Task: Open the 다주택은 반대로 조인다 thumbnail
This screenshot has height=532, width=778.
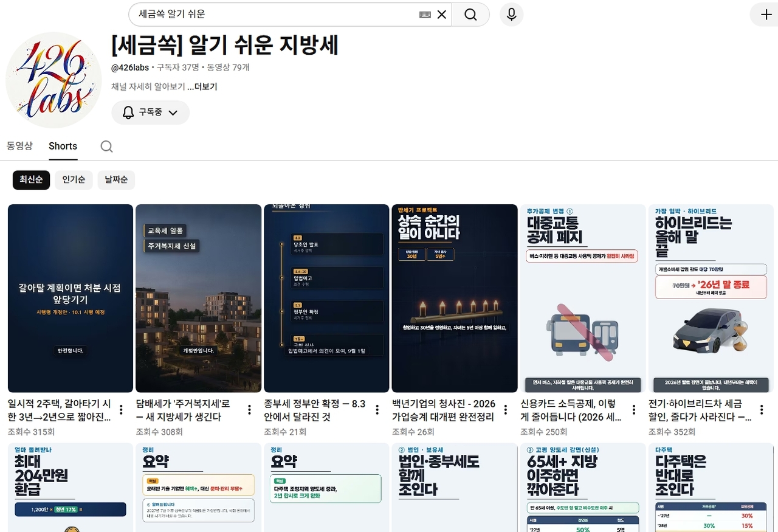Action: 711,487
